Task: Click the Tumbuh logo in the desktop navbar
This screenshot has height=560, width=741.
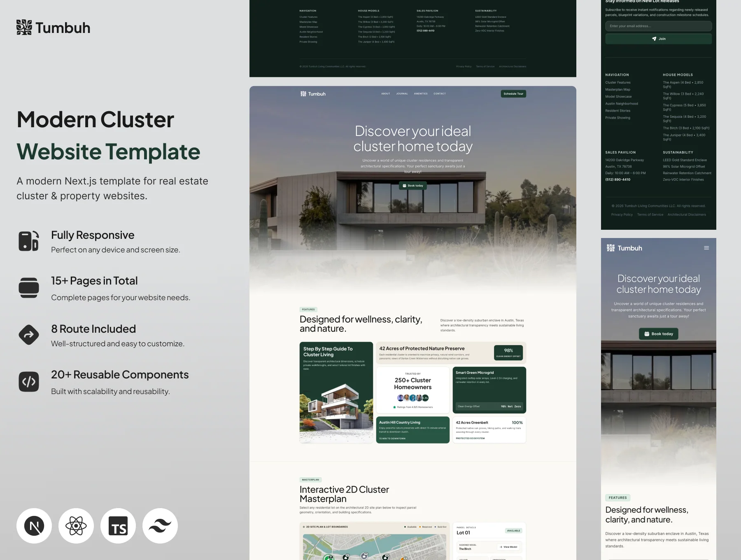Action: coord(313,94)
